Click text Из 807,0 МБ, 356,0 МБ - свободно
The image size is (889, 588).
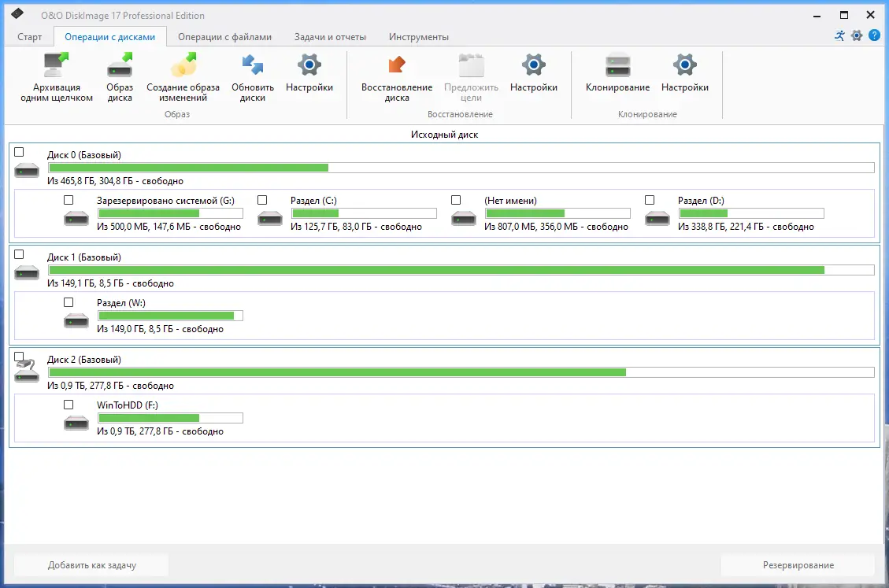(x=556, y=227)
